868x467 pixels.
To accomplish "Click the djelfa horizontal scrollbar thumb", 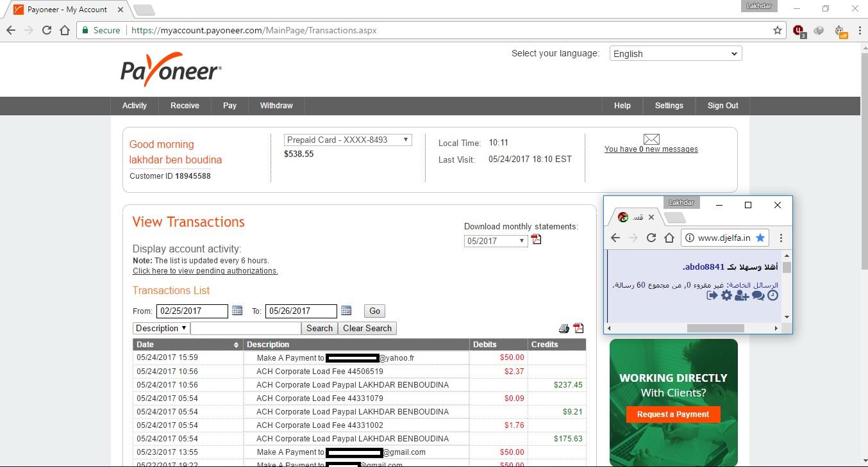I will 715,328.
